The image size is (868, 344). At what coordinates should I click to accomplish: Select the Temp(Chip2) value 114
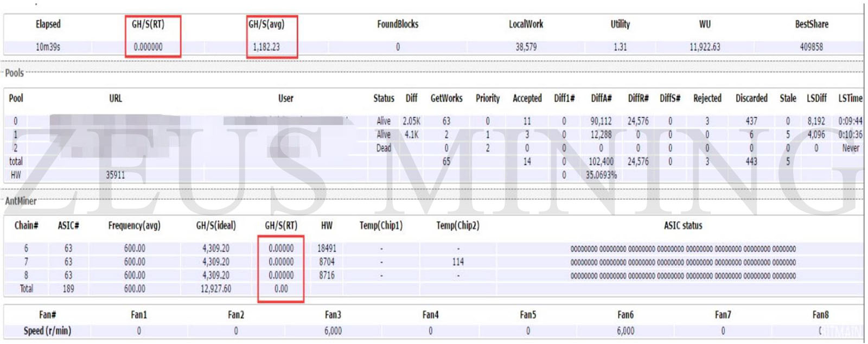tap(458, 262)
